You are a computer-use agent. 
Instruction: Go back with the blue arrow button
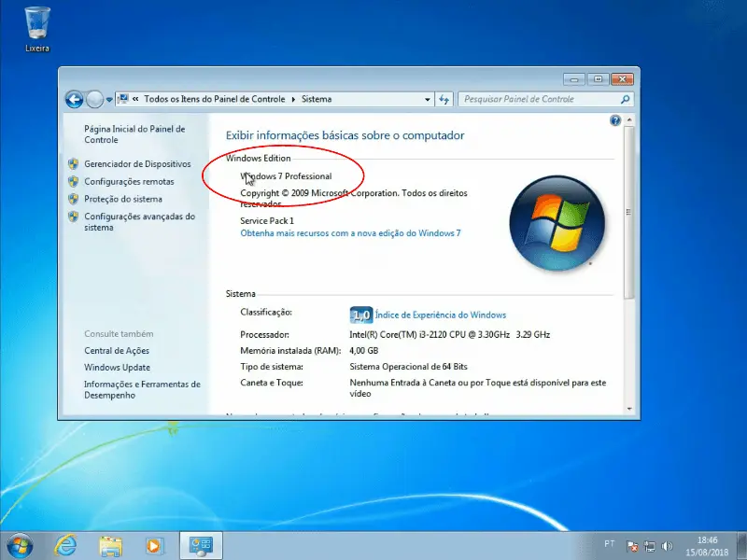coord(75,100)
